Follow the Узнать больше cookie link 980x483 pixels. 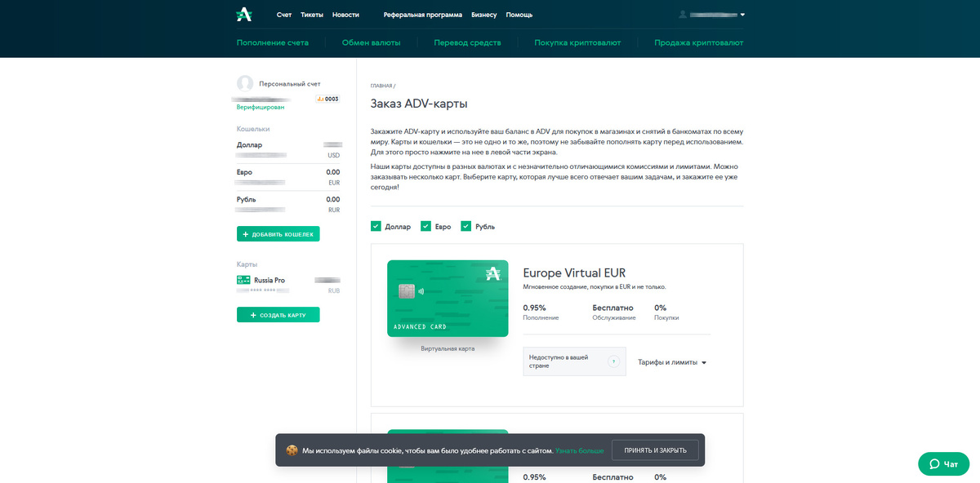click(580, 450)
